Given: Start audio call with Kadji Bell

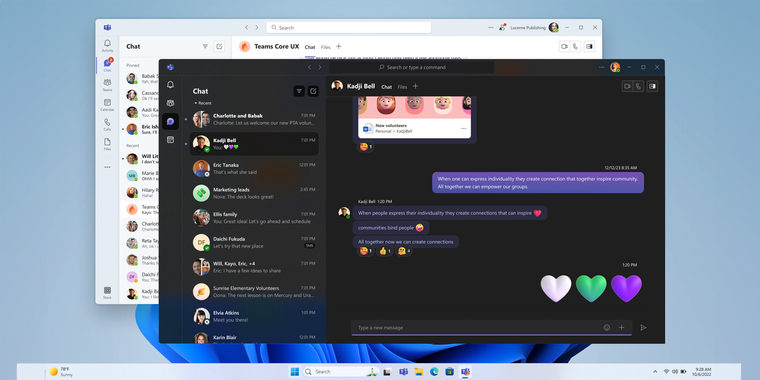Looking at the screenshot, I should point(638,86).
